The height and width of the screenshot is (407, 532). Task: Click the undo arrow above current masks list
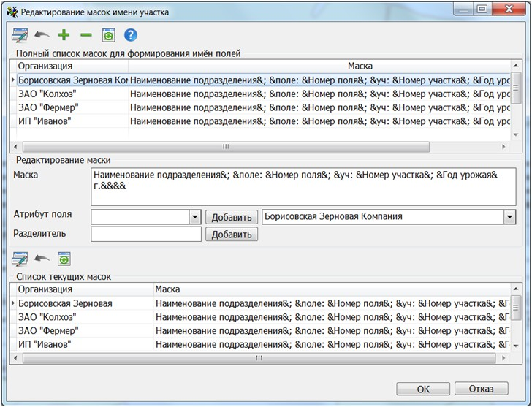tap(42, 259)
